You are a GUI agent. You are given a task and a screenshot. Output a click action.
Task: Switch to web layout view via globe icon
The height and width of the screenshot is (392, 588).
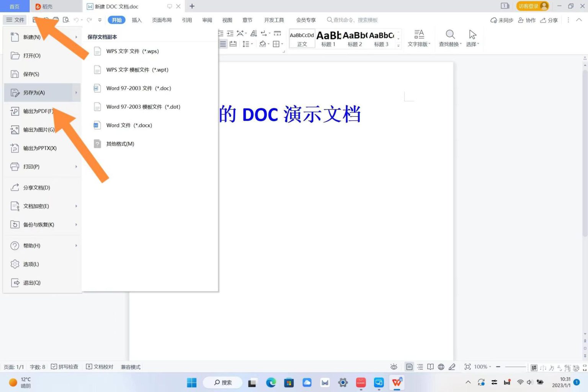tap(441, 367)
